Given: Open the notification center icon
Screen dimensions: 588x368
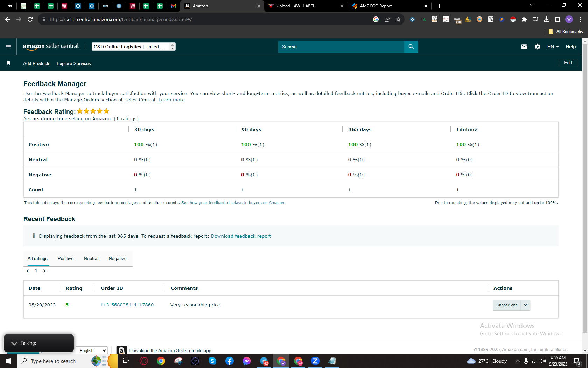Looking at the screenshot, I should (x=577, y=361).
